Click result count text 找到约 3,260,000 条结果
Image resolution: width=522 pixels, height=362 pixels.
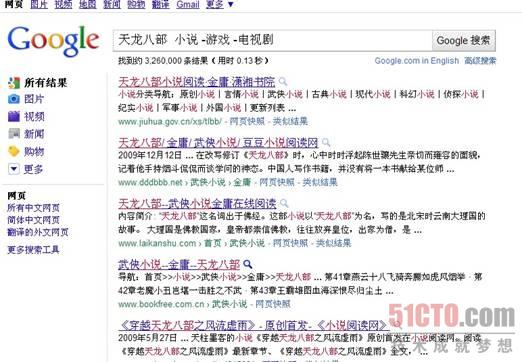(x=163, y=61)
